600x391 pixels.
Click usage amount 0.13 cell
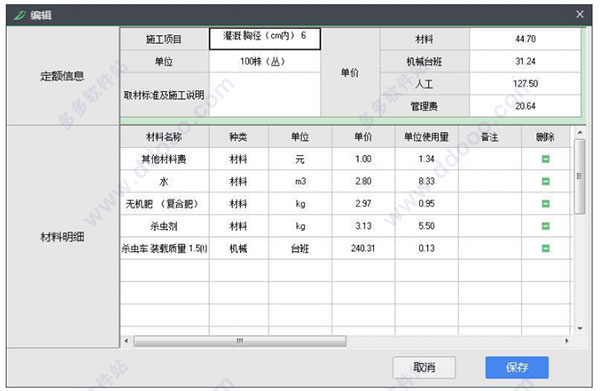[x=426, y=248]
